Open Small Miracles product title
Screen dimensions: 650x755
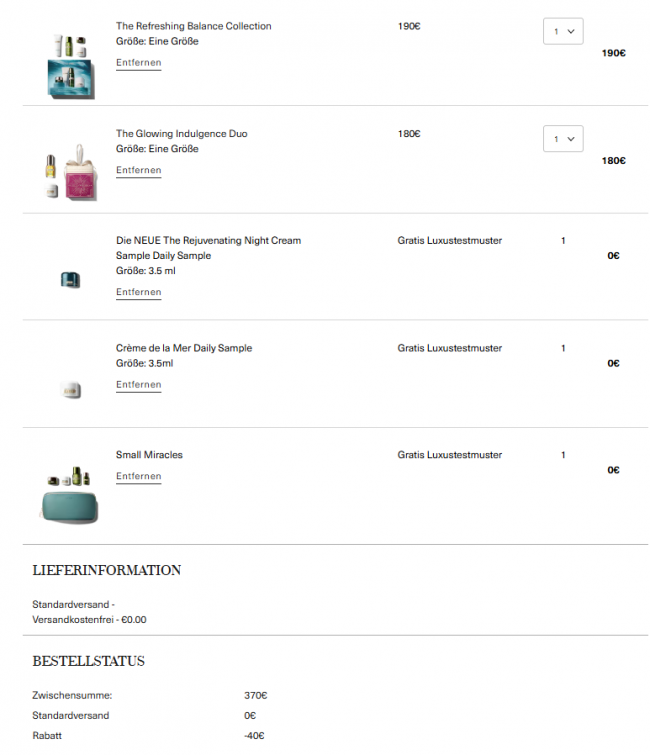tap(149, 455)
